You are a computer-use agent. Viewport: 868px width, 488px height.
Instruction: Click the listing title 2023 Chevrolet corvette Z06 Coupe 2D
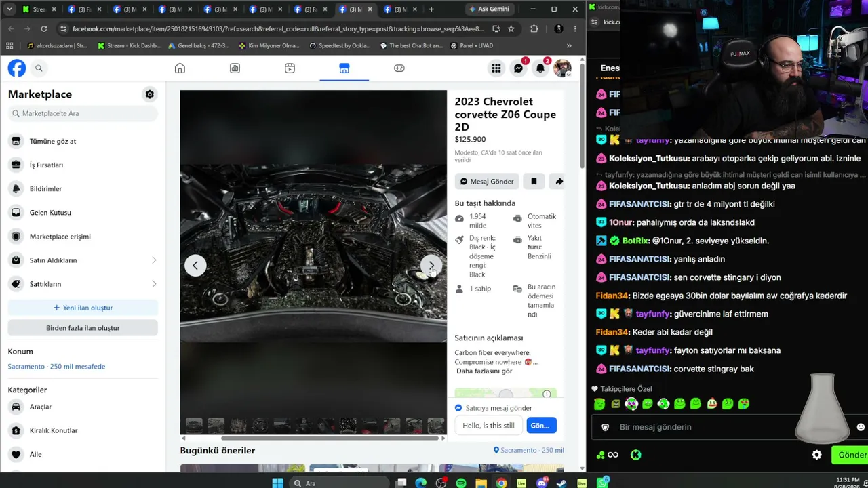pyautogui.click(x=505, y=114)
